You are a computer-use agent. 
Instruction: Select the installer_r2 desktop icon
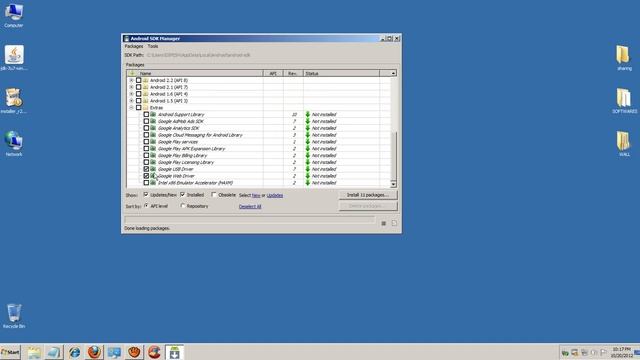click(x=14, y=101)
